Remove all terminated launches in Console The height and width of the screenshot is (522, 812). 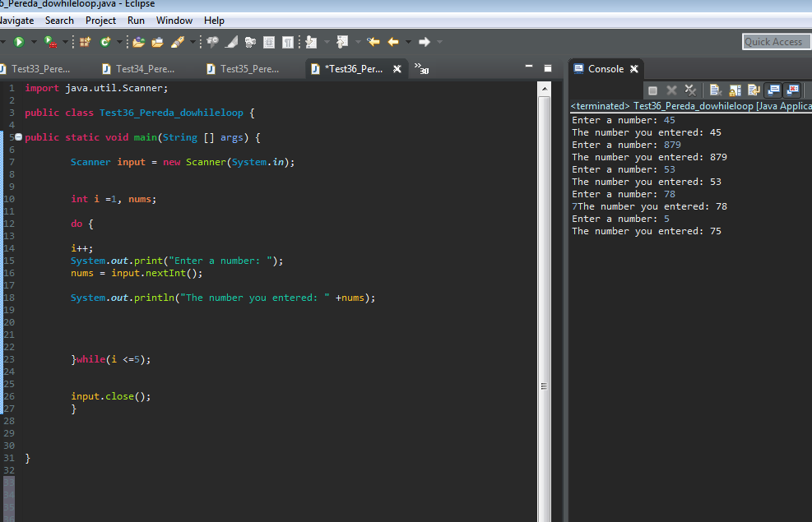pos(690,90)
